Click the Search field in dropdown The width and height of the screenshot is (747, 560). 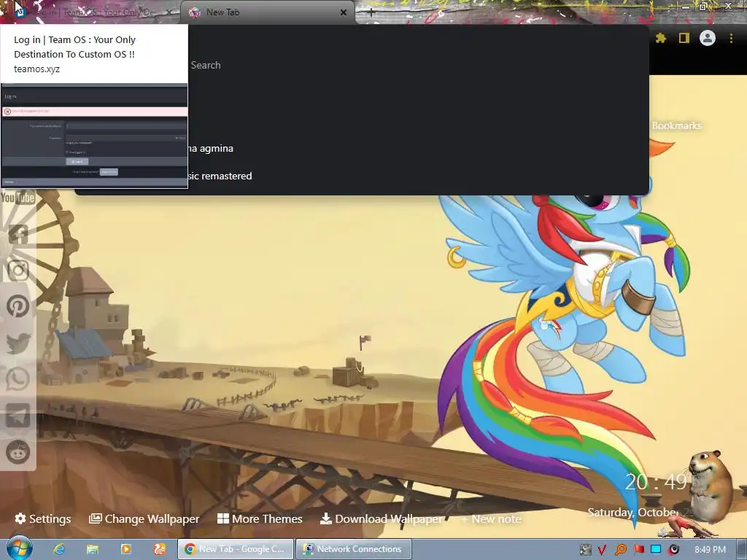(206, 65)
